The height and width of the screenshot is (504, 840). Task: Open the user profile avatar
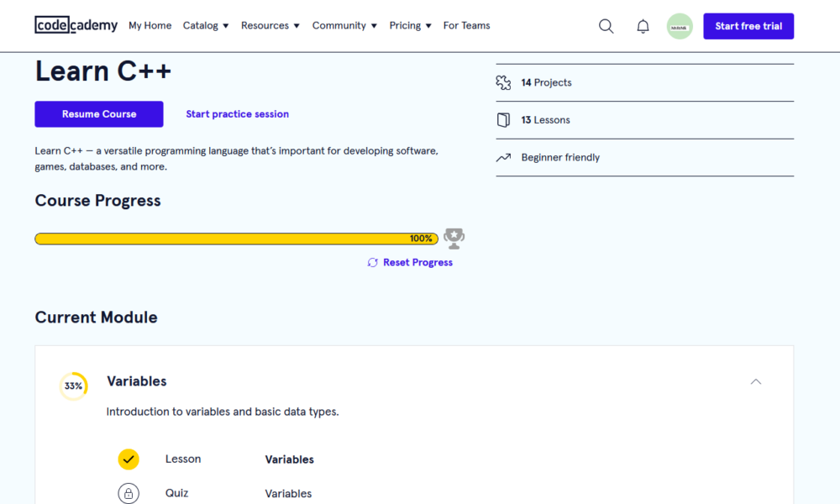pyautogui.click(x=680, y=26)
